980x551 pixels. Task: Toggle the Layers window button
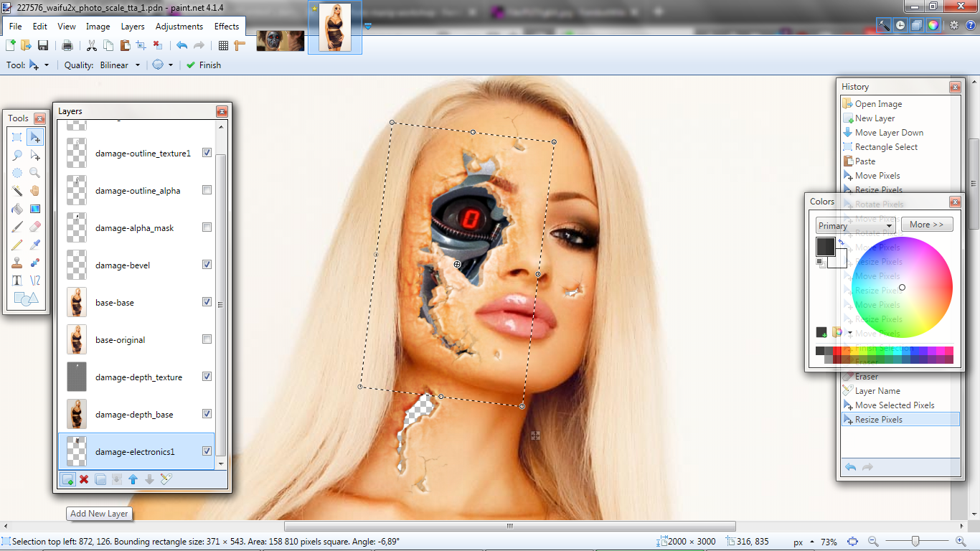[917, 25]
